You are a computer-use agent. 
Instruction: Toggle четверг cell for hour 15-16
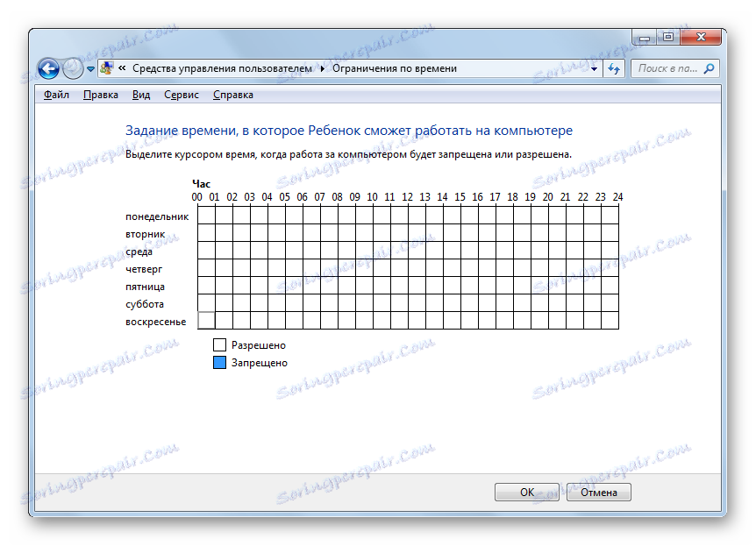click(x=469, y=267)
